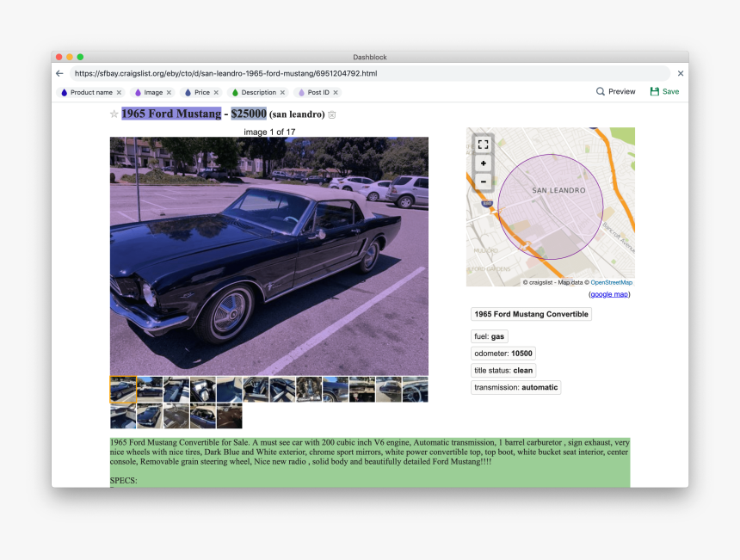Open the Preview
The height and width of the screenshot is (560, 740).
point(616,91)
